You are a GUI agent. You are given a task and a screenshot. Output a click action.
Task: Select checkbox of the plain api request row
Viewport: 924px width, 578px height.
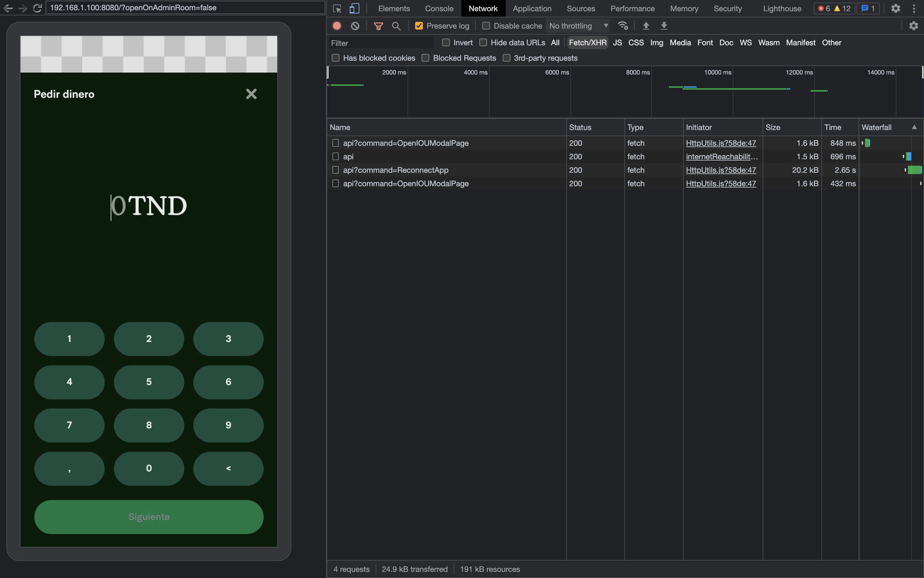click(336, 156)
